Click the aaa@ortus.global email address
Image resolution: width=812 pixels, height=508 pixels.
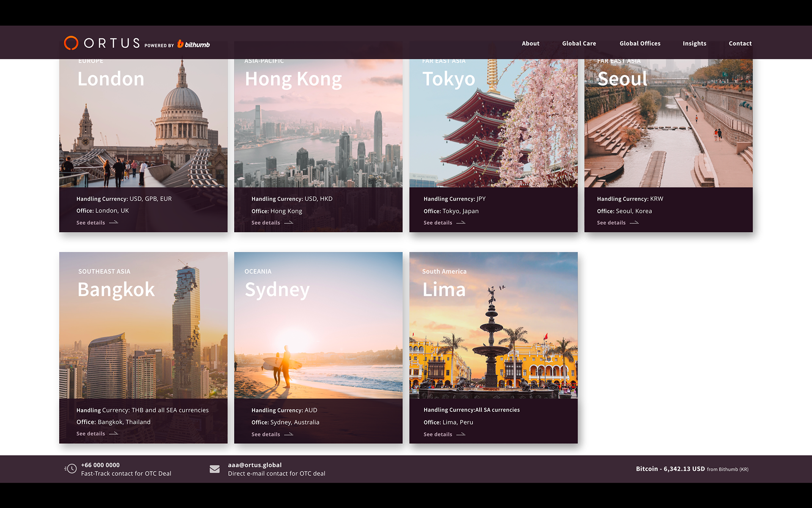(x=255, y=465)
